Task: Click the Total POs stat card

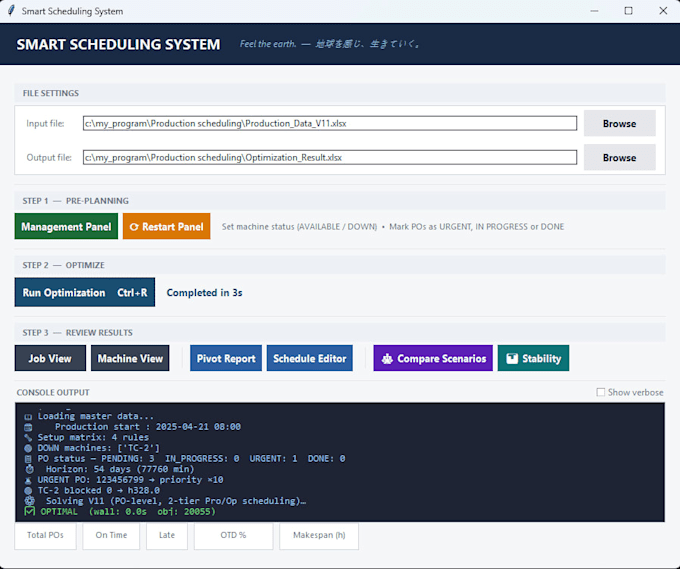Action: click(46, 536)
